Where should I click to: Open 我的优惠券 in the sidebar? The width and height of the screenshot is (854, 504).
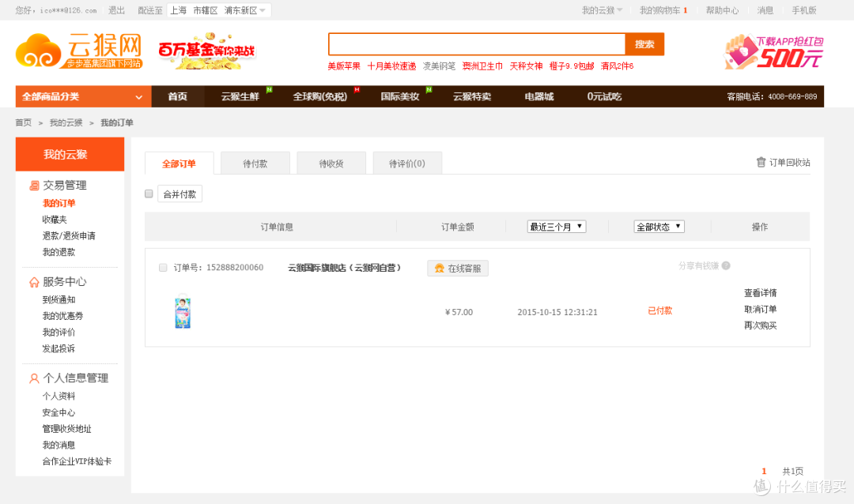pyautogui.click(x=62, y=316)
